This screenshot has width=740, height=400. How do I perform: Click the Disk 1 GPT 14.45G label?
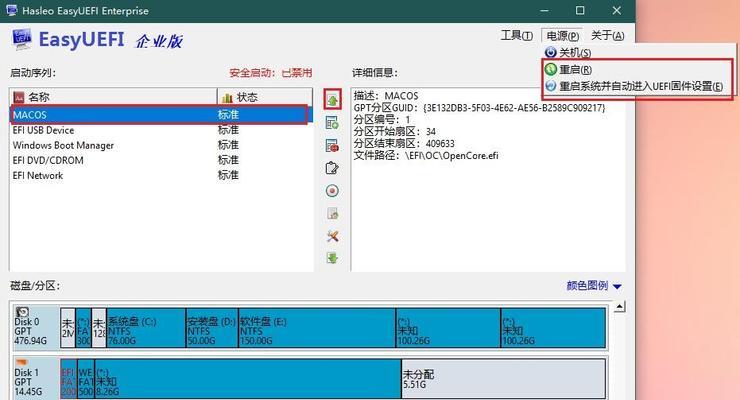click(28, 382)
